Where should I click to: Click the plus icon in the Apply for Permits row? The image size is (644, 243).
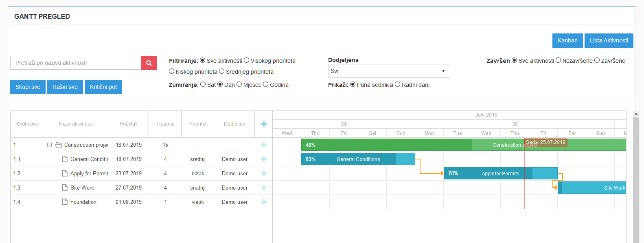pos(264,173)
